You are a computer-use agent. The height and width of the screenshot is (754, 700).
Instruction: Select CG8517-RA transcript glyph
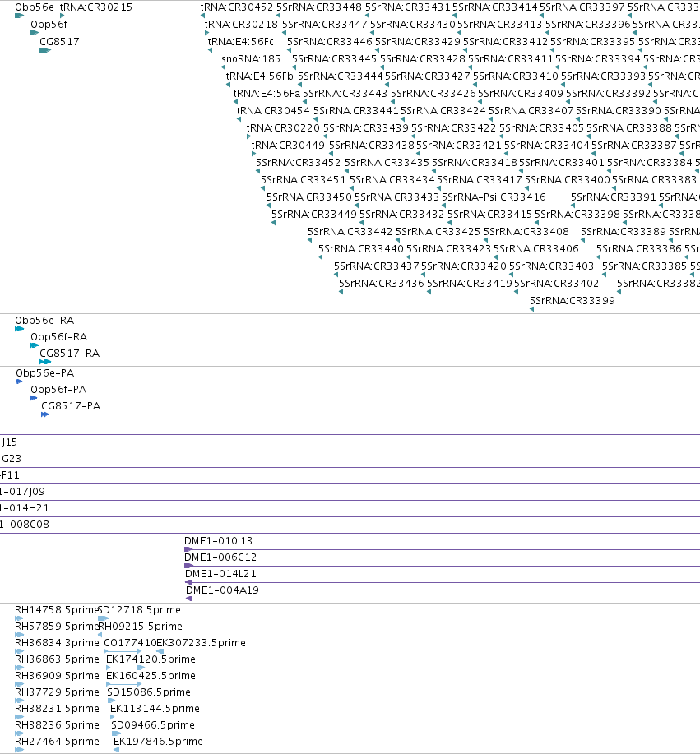point(45,362)
